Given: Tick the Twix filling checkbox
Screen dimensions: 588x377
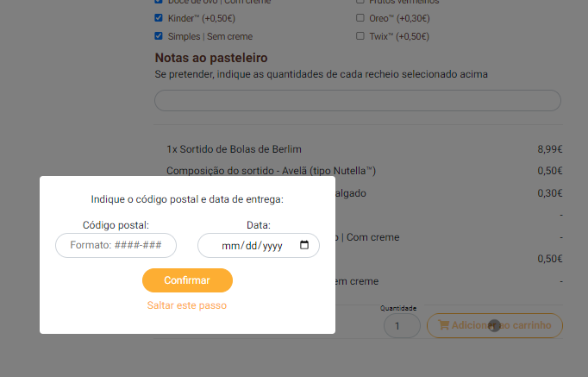Looking at the screenshot, I should click(360, 35).
